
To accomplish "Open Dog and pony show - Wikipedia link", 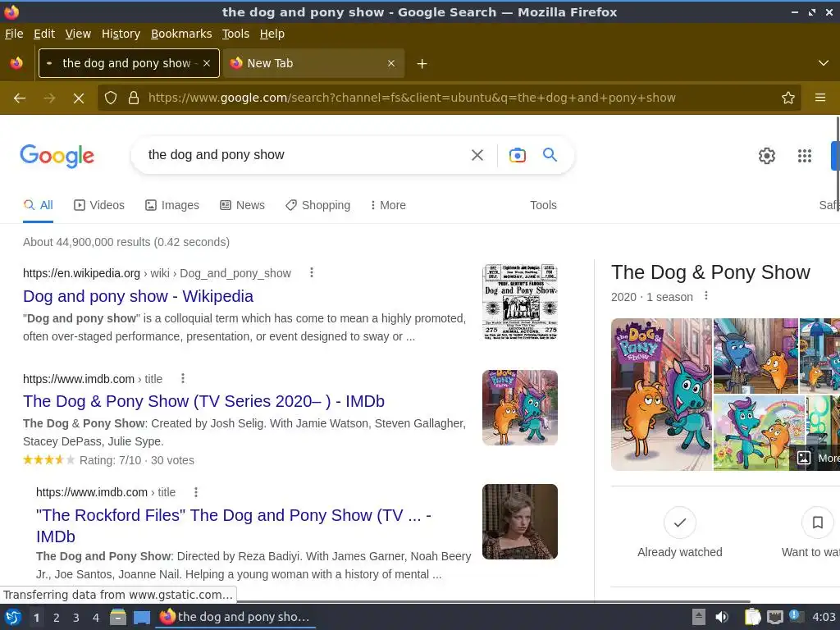I will [138, 296].
